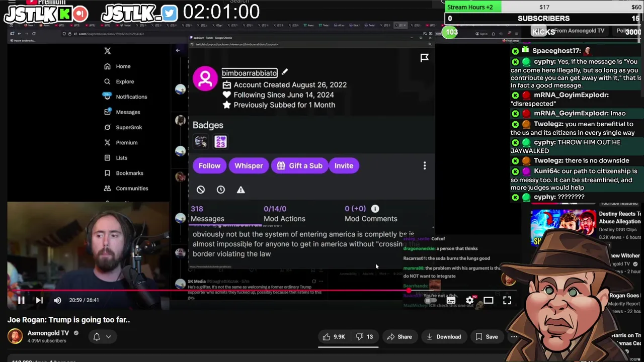
Task: Open Explore in the X sidebar
Action: tap(119, 81)
